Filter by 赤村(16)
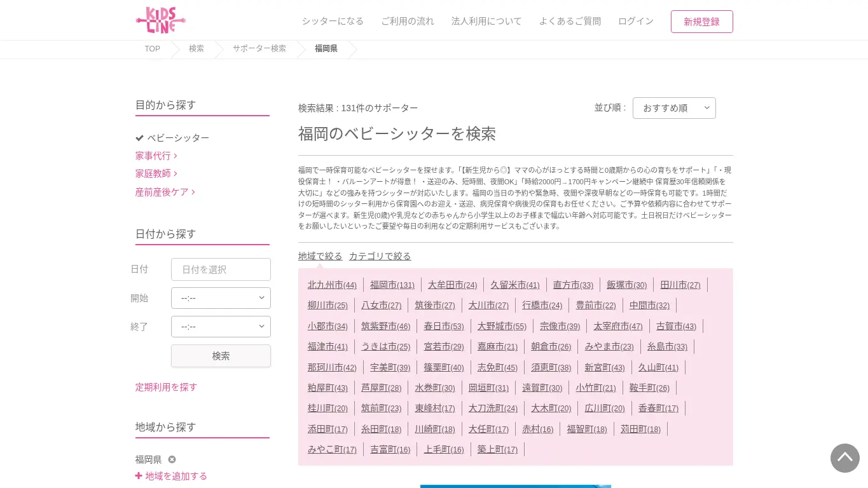 [537, 430]
